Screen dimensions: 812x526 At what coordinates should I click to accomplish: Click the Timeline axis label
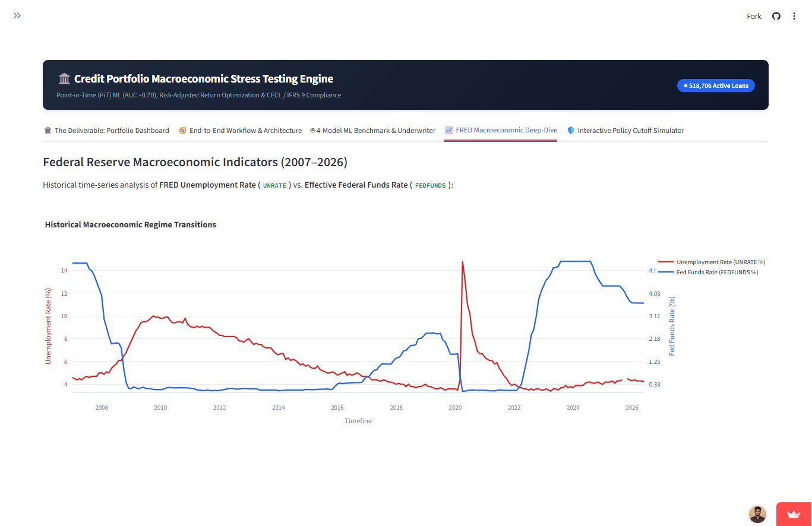tap(358, 421)
